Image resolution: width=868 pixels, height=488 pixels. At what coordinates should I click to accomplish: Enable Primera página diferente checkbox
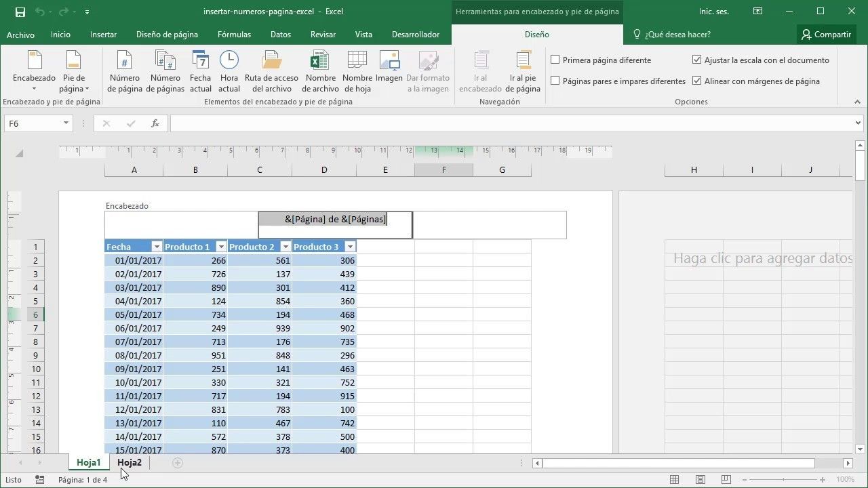point(555,60)
